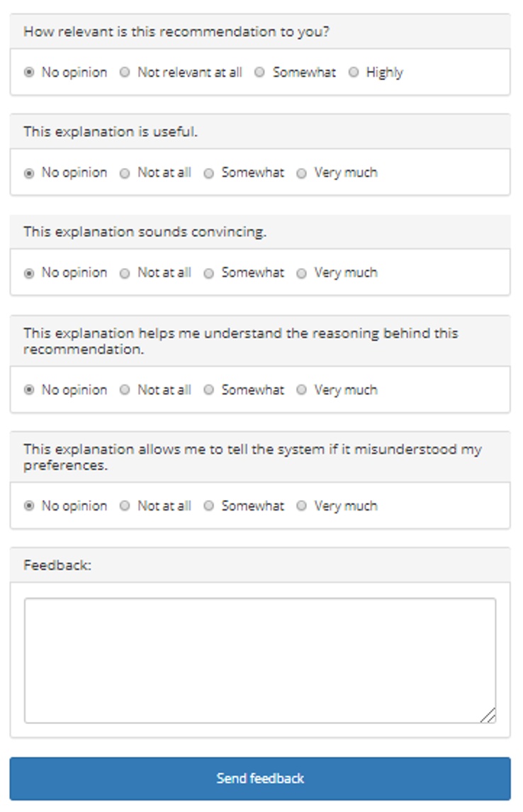Choose "Not at all" for convincing explanation
The image size is (523, 812).
point(125,272)
